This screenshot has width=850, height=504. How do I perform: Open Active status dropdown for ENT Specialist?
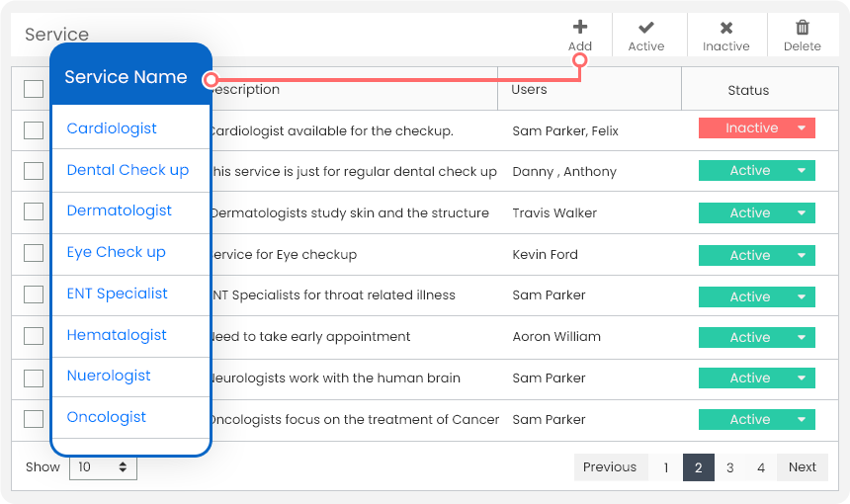757,297
